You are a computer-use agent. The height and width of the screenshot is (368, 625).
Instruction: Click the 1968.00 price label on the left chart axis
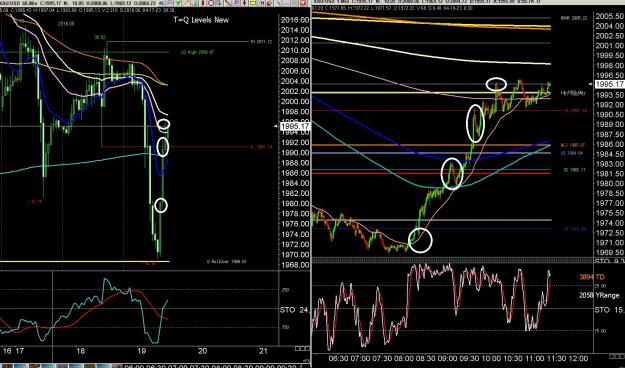pos(295,265)
